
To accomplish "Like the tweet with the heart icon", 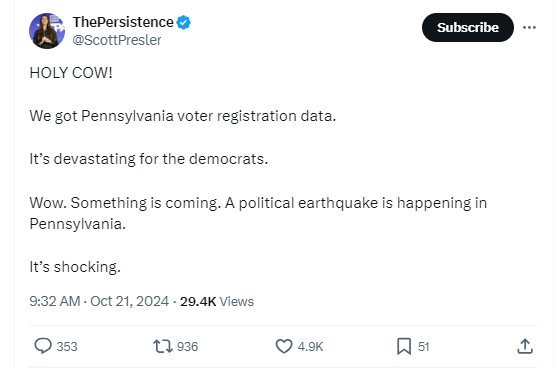I will (284, 346).
